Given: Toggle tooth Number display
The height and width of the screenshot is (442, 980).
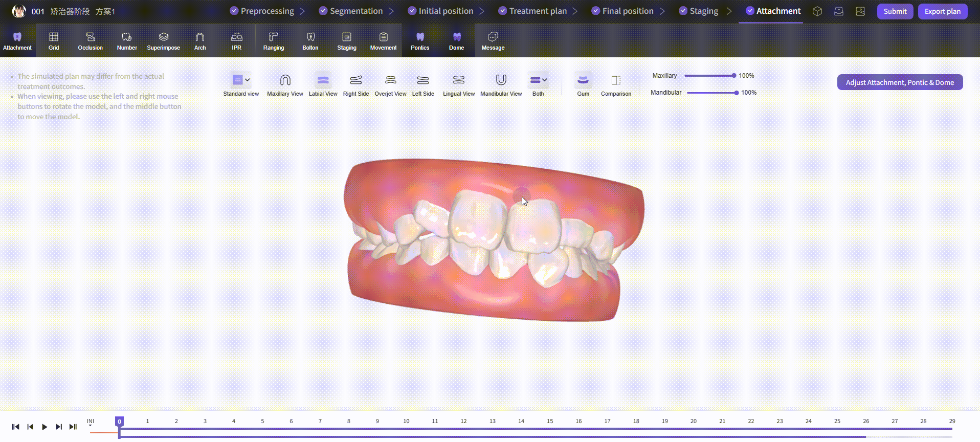Looking at the screenshot, I should pyautogui.click(x=127, y=40).
